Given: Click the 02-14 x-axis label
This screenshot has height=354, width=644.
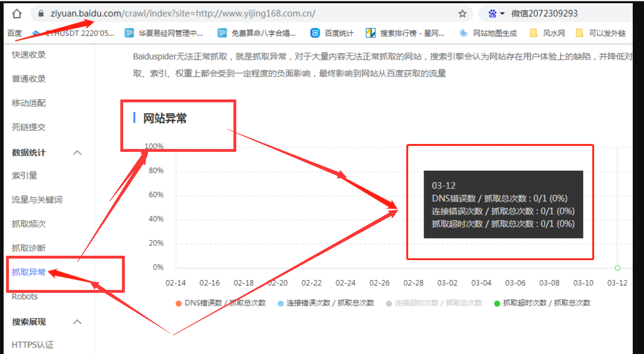Looking at the screenshot, I should (175, 283).
